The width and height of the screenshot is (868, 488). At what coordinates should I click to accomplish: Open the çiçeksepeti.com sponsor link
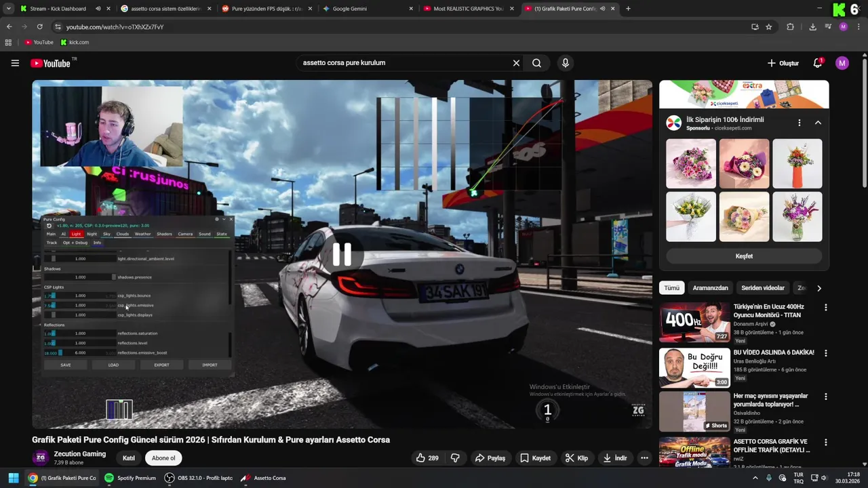733,128
